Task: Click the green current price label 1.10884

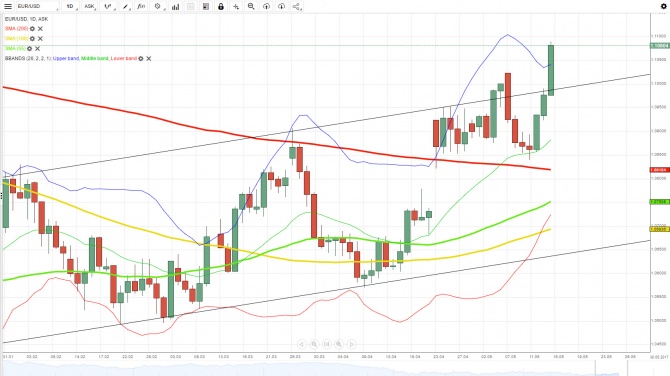Action: (660, 46)
